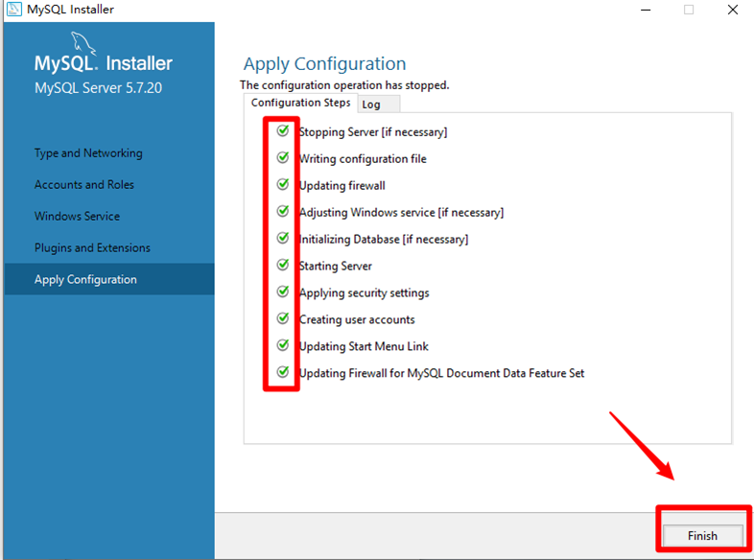Select 'Adjusting Windows service [if necessary]' text
Viewport: 754px width, 560px height.
coord(402,213)
